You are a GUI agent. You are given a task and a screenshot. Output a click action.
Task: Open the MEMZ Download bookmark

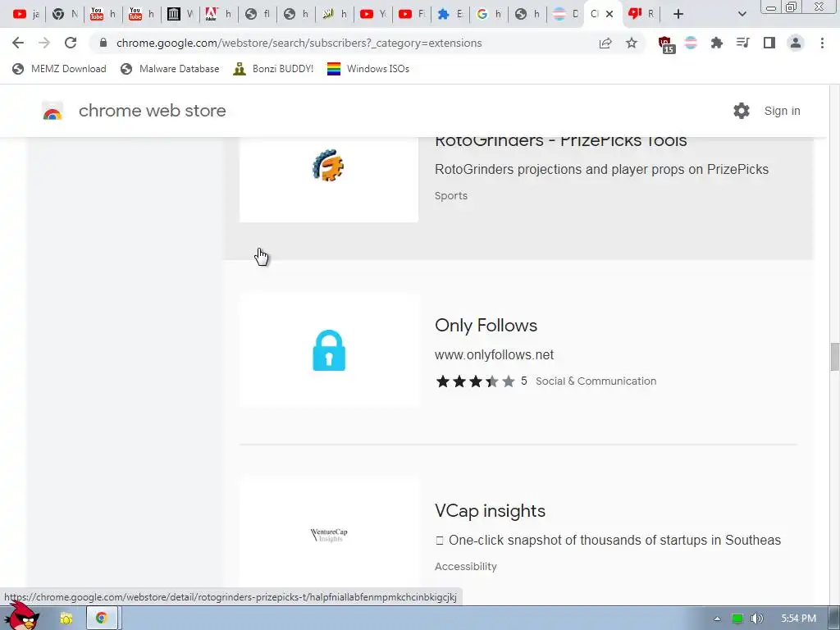59,69
